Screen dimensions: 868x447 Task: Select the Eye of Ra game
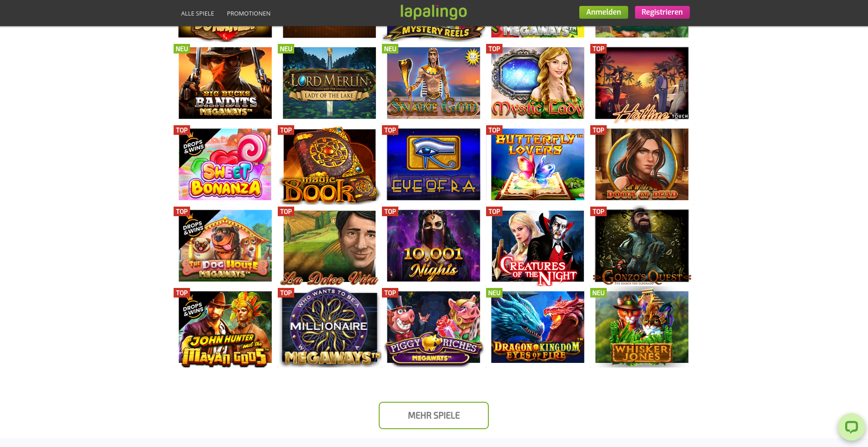point(434,164)
